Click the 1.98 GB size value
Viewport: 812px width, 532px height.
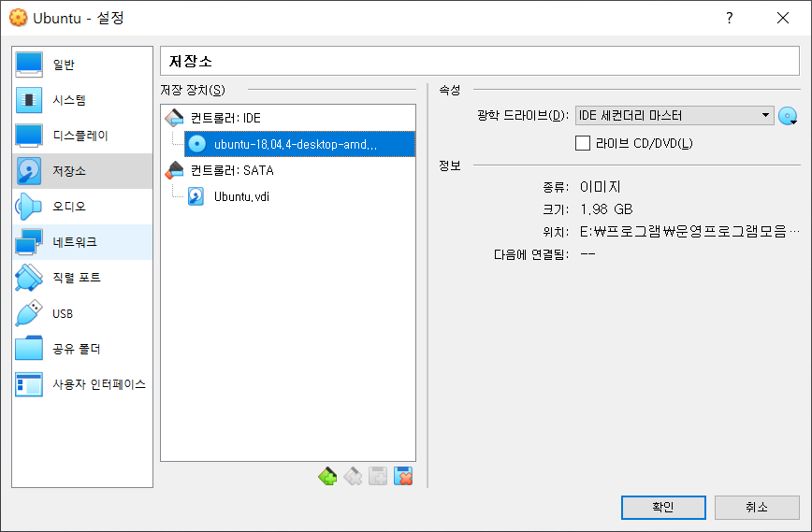click(606, 209)
